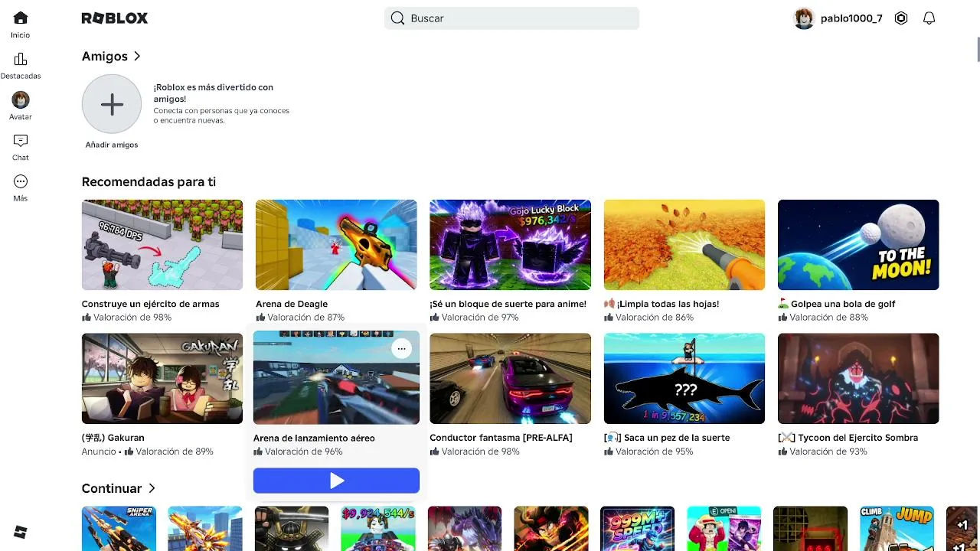Open ¡Limpia todas las hojas! thumbnail

coord(684,245)
